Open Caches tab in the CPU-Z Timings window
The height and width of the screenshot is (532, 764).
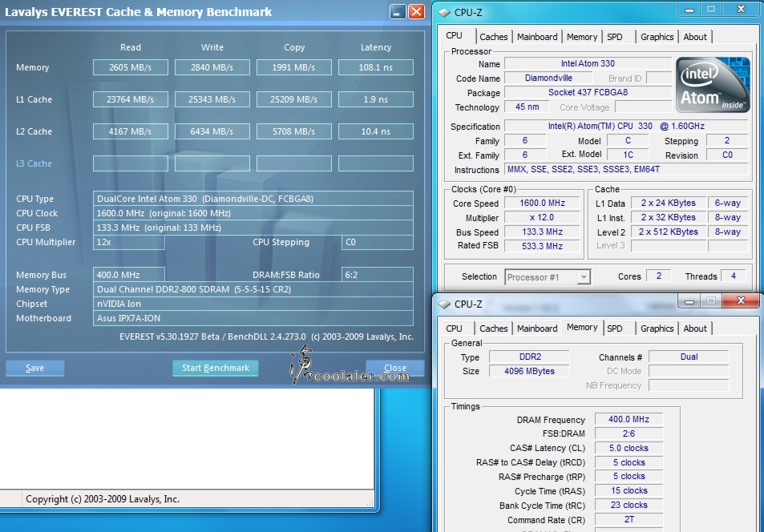pos(493,328)
